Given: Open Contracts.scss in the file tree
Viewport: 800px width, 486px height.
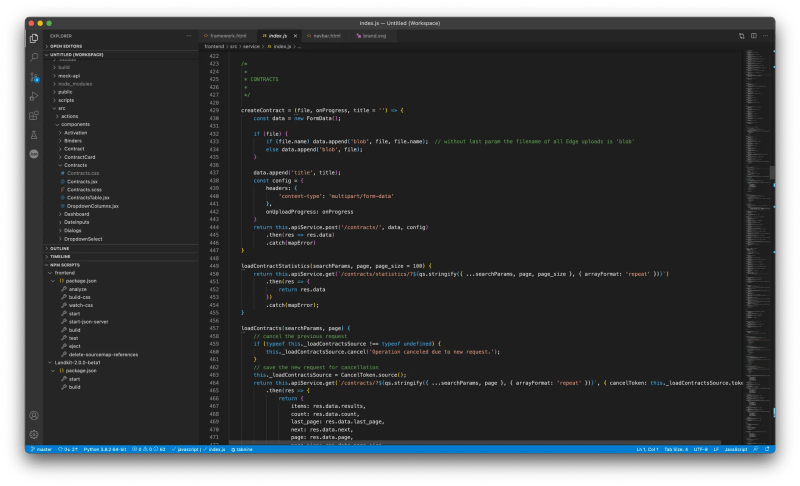Looking at the screenshot, I should pyautogui.click(x=84, y=190).
